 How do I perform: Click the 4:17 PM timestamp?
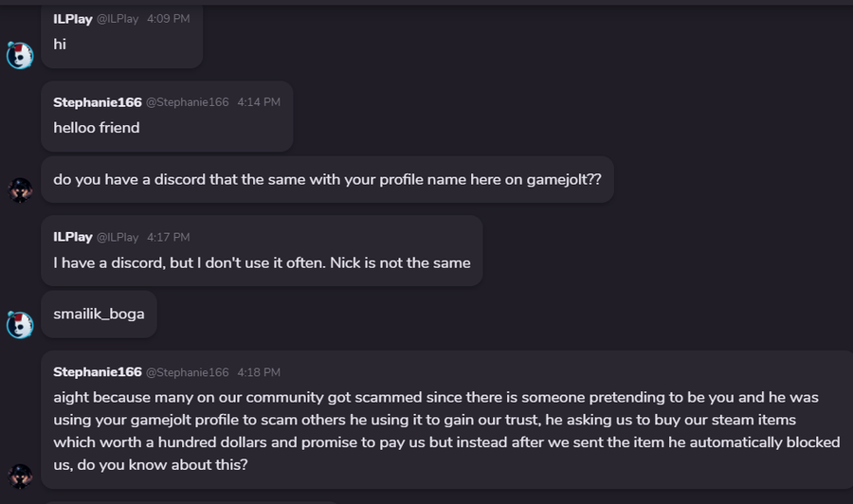tap(169, 237)
